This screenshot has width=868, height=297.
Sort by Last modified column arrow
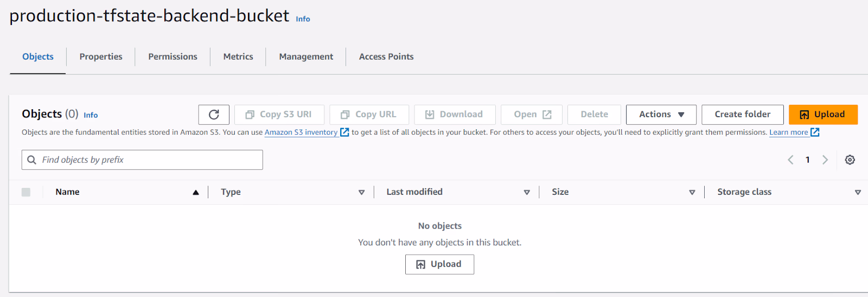[527, 192]
